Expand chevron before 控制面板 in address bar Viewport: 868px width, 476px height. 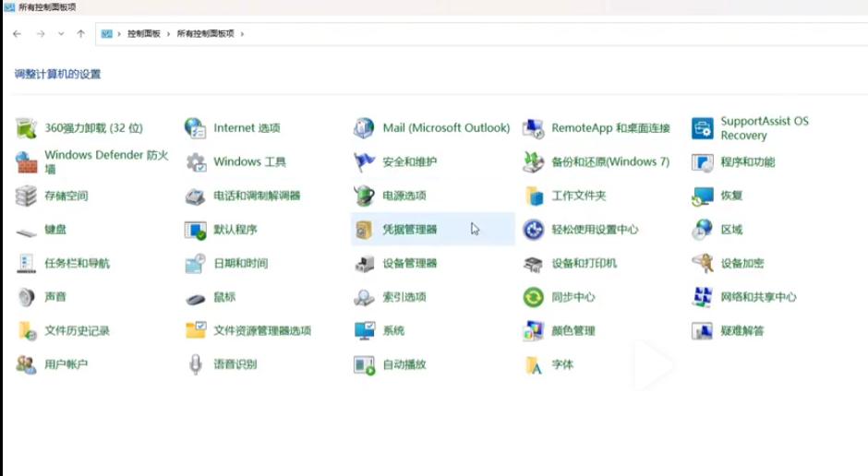point(118,34)
